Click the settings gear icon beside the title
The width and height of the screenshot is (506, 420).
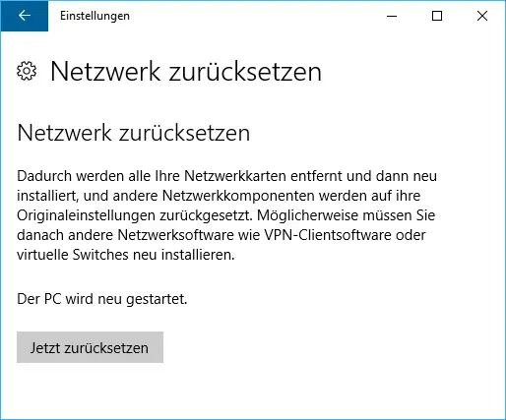click(x=27, y=71)
